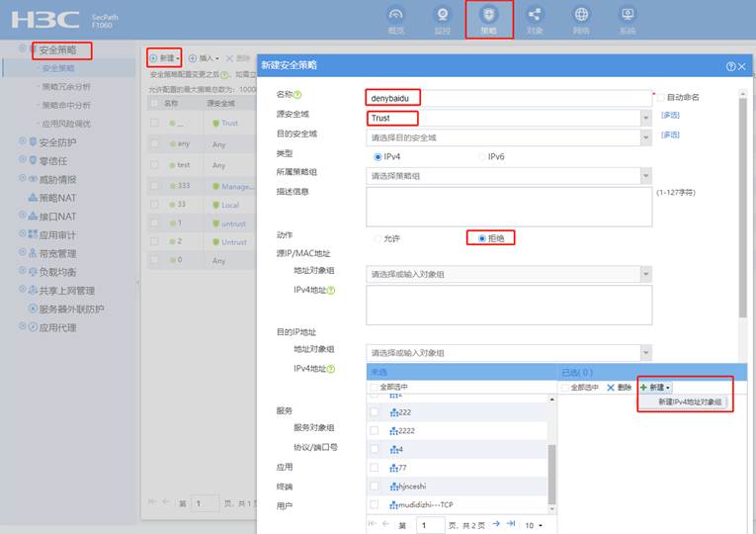The image size is (756, 534).
Task: Select the 允许 action radio button
Action: click(378, 238)
